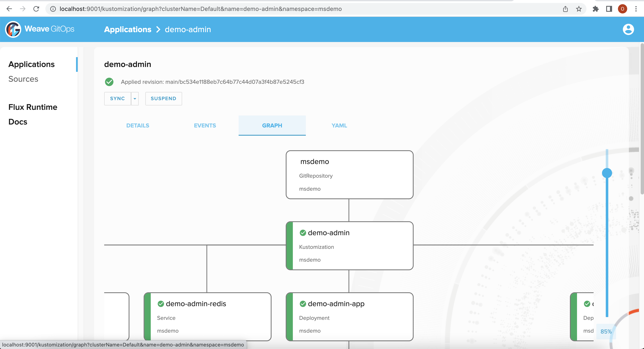
Task: Select the demo-admin-app Deployment node
Action: coord(350,316)
